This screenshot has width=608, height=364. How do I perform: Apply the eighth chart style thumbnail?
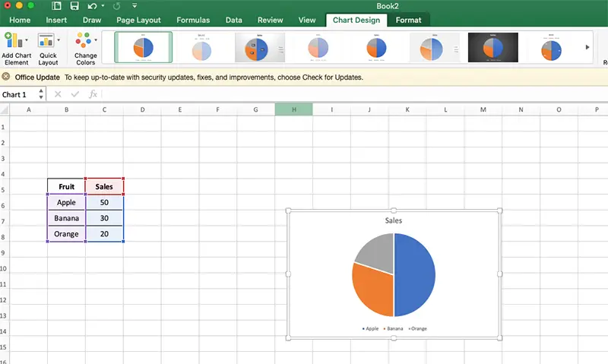[551, 47]
